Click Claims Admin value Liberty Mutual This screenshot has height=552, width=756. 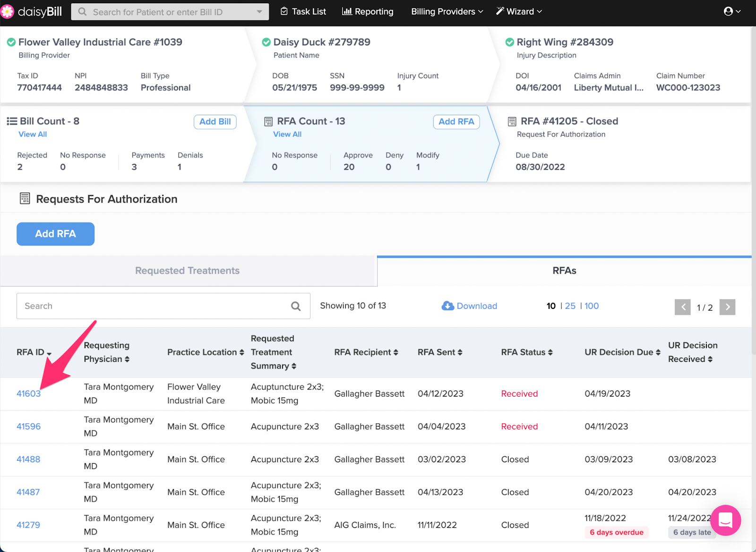click(609, 88)
